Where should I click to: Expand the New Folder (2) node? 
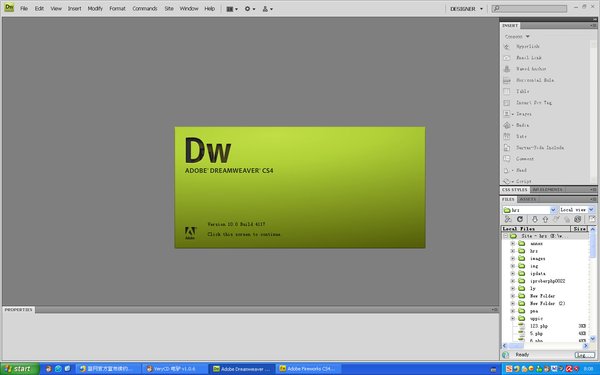point(513,303)
